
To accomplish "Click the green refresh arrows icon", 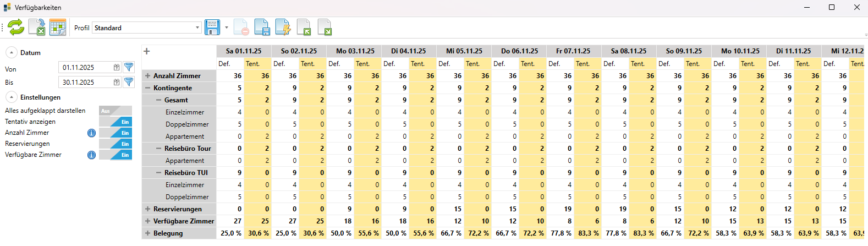I will (x=16, y=27).
